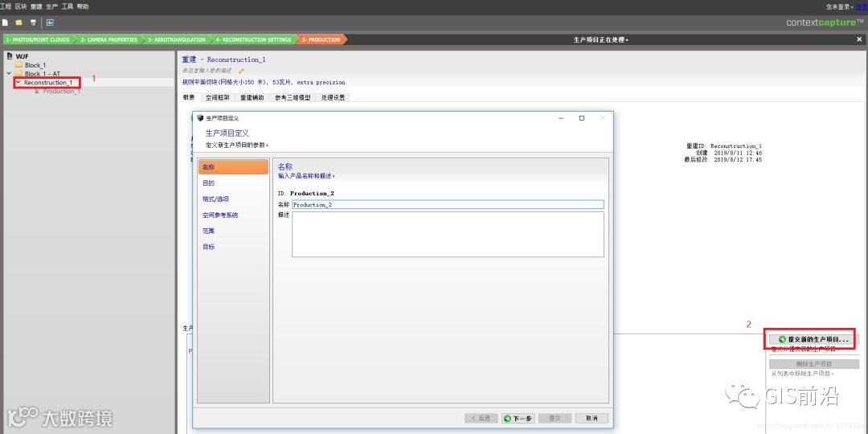The width and height of the screenshot is (868, 434).
Task: Click the Save project toolbar icon
Action: point(33,23)
